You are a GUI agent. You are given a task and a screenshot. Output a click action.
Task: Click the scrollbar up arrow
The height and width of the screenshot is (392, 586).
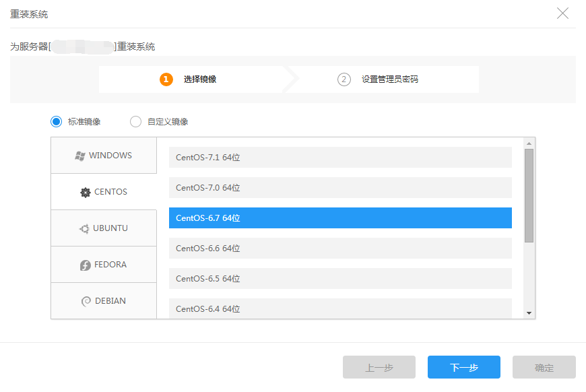tap(529, 143)
